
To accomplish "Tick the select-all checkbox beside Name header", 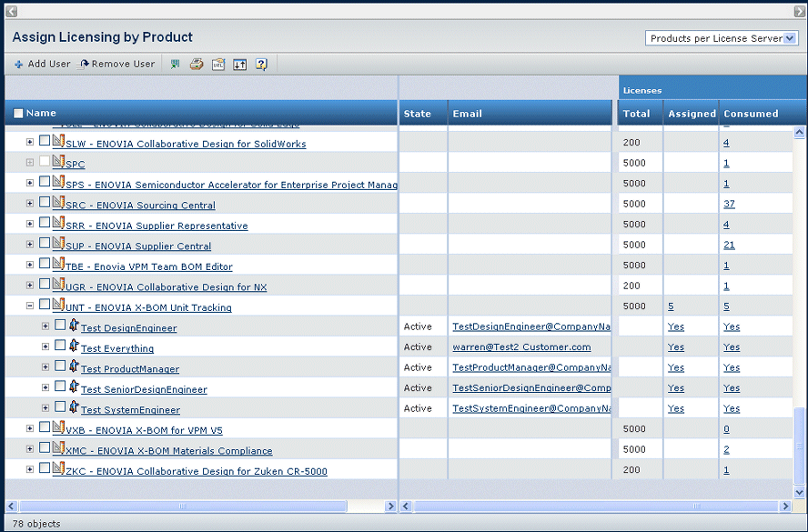I will click(18, 114).
